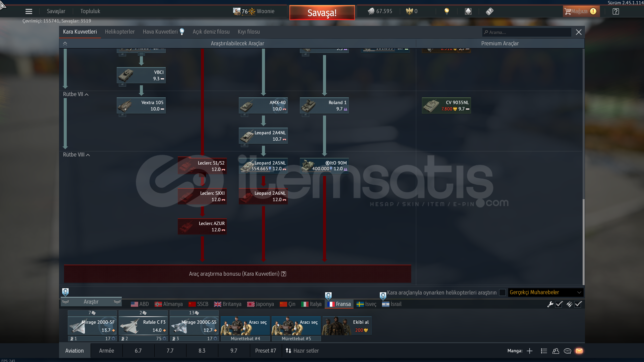Click the wrench auto-repair icon
The image size is (644, 362).
click(550, 304)
